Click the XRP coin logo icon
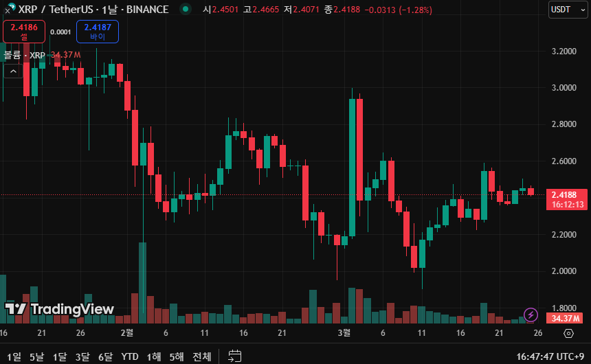591x364 pixels. click(x=12, y=6)
